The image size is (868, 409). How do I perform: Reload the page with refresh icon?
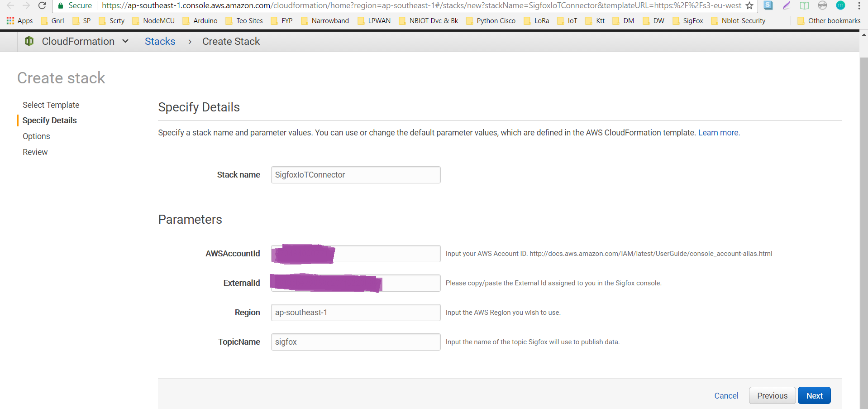(42, 5)
